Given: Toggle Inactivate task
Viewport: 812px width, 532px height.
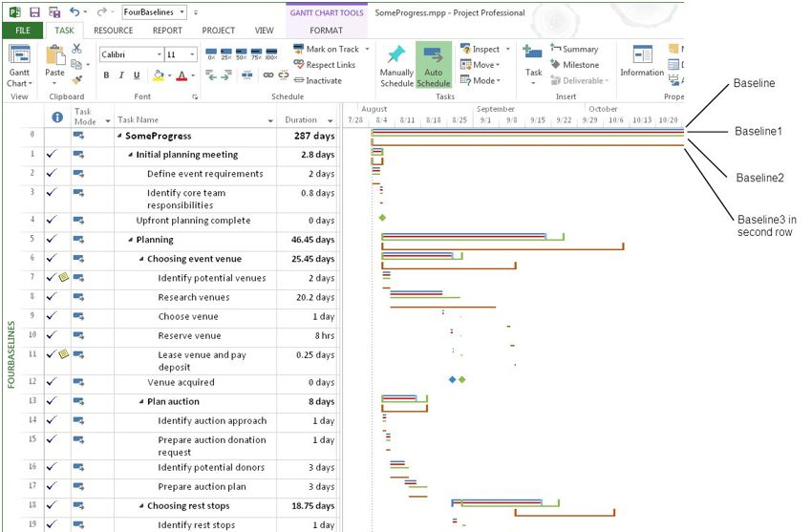Looking at the screenshot, I should coord(318,80).
